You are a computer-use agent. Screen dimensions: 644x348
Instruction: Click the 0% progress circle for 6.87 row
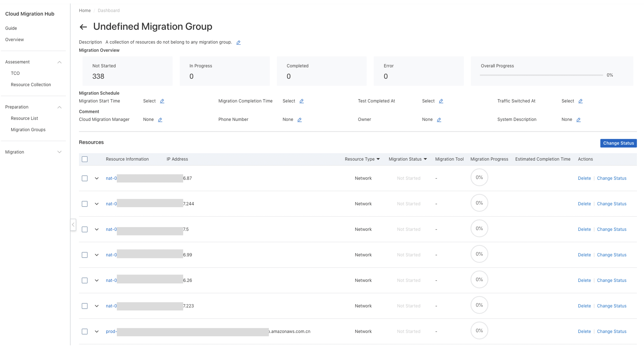click(x=479, y=178)
